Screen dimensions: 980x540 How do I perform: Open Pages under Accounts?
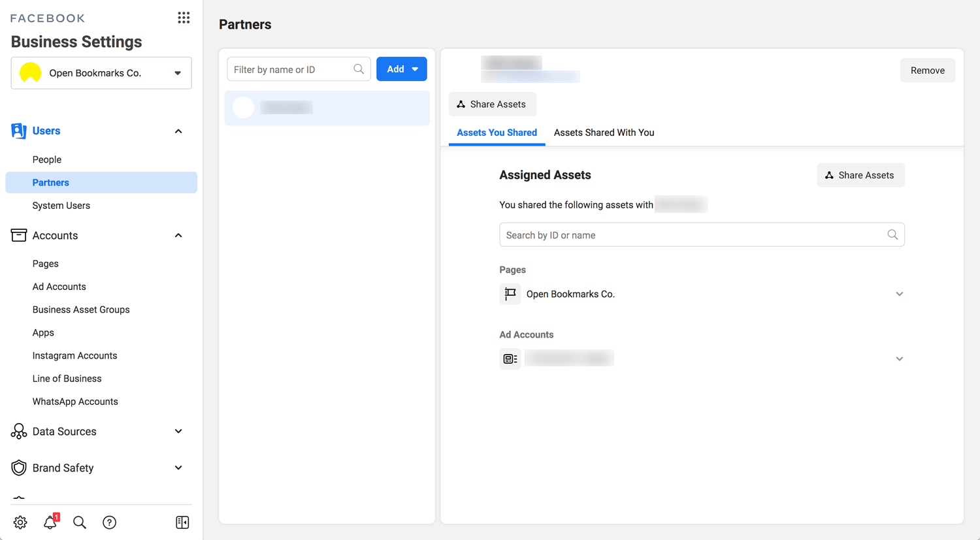tap(46, 264)
